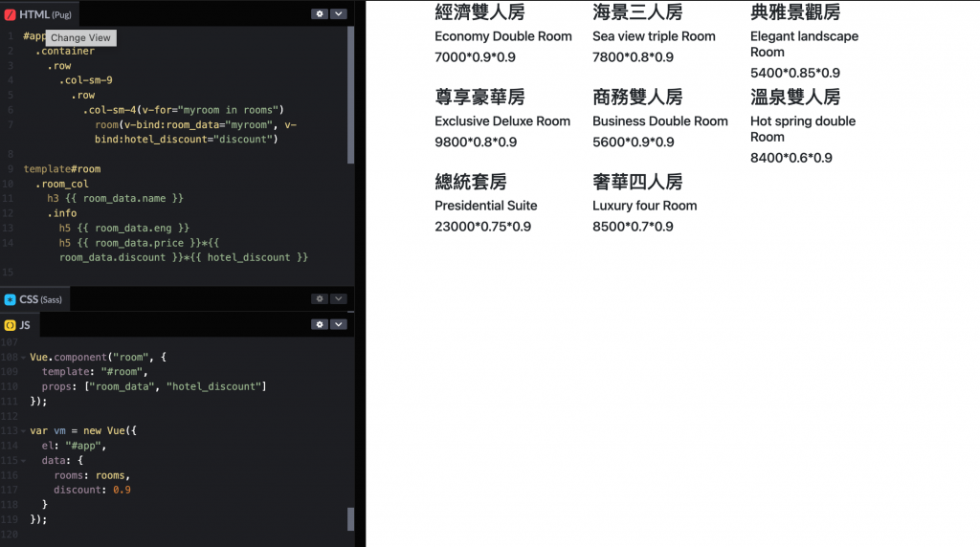This screenshot has height=547, width=980.
Task: Click '.room_col' code line
Action: point(62,185)
